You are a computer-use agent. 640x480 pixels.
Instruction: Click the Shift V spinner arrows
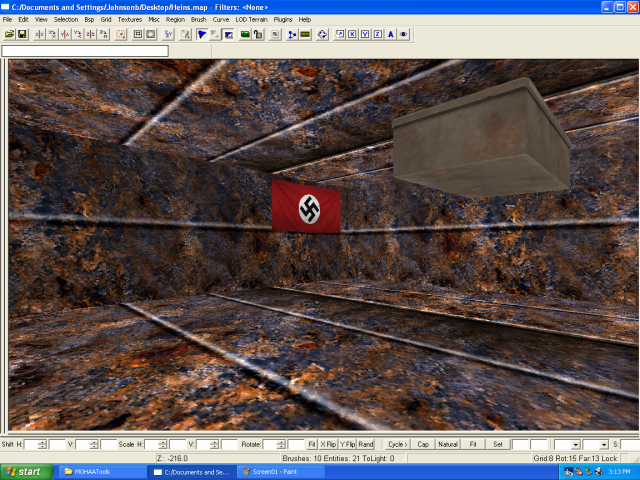93,444
